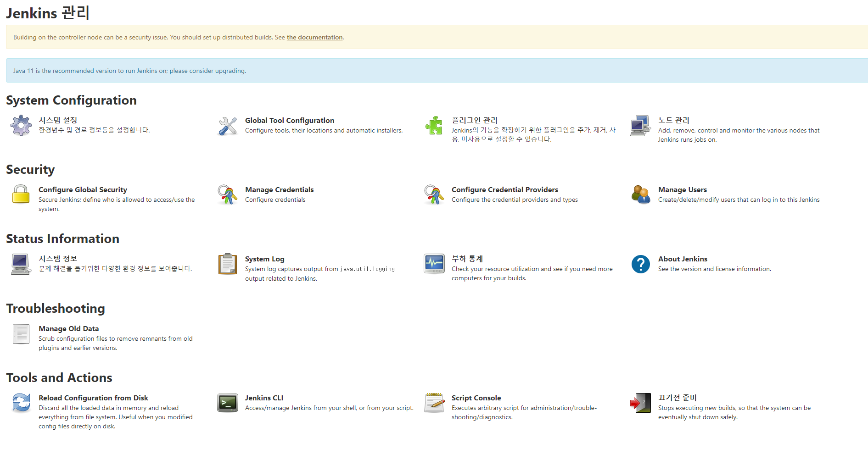
Task: Open the Jenkins CLI link
Action: [x=264, y=398]
